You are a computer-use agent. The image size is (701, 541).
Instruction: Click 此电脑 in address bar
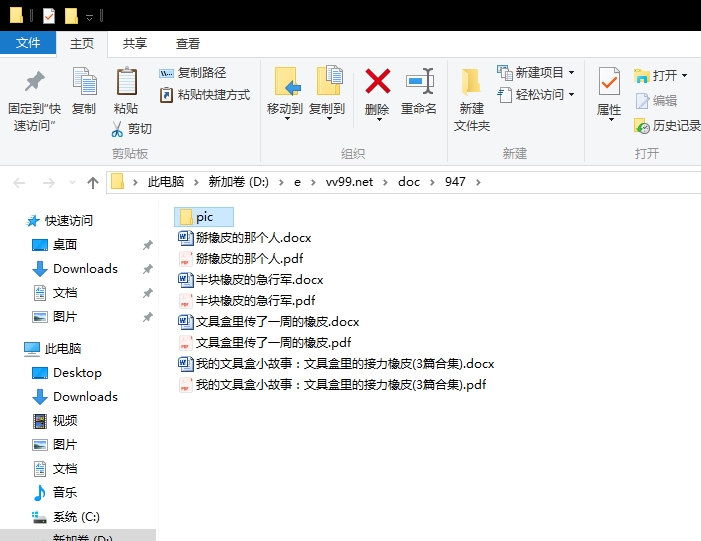tap(166, 182)
